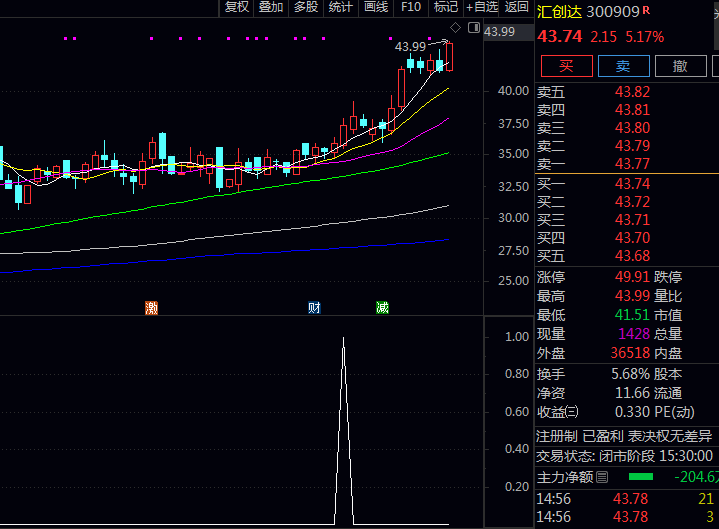Add the stock via +自选 button
The image size is (719, 529).
pyautogui.click(x=481, y=7)
